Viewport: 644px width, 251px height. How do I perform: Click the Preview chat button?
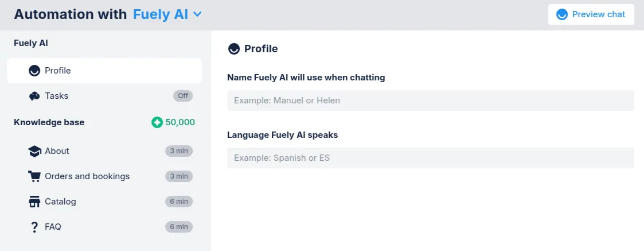pos(591,14)
